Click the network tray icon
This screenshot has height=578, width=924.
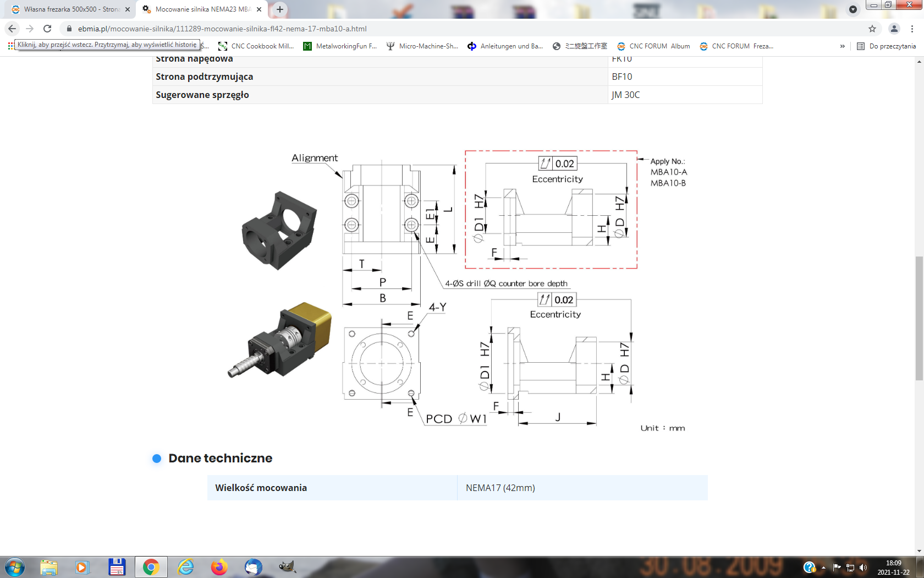tap(850, 567)
